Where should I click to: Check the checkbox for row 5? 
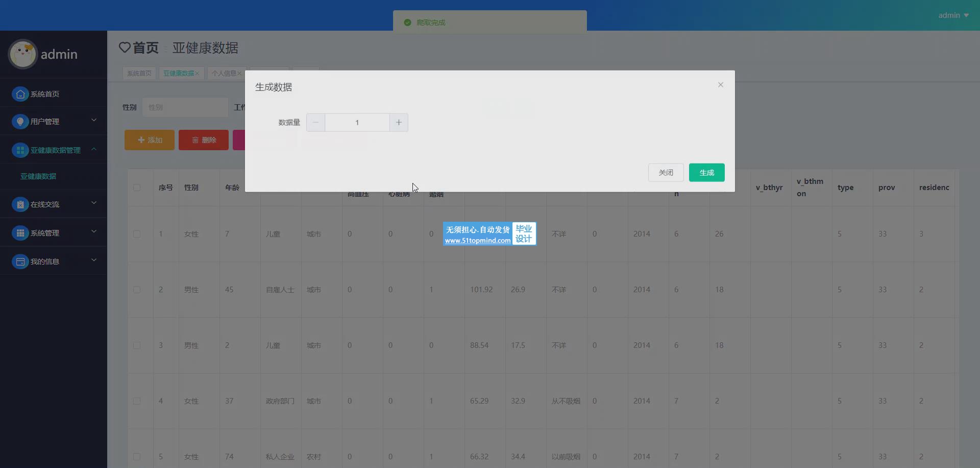pos(137,457)
